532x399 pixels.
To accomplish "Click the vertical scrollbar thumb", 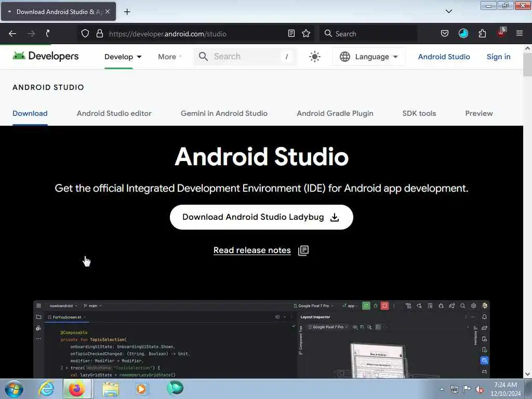I will tap(527, 64).
